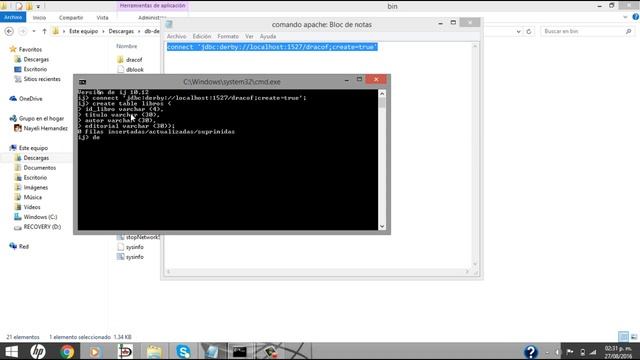
Task: Select Descargas under Favoritos
Action: point(36,59)
